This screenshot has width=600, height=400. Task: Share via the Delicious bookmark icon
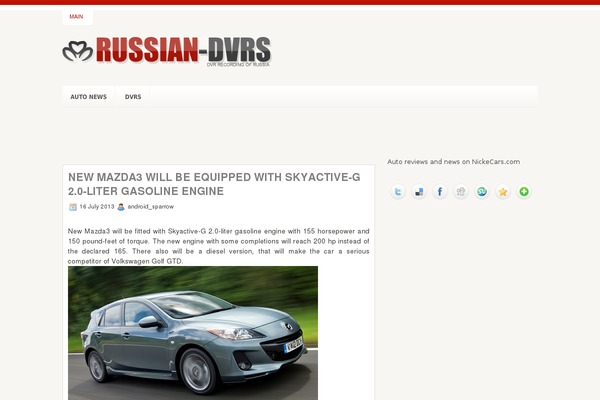(x=419, y=191)
